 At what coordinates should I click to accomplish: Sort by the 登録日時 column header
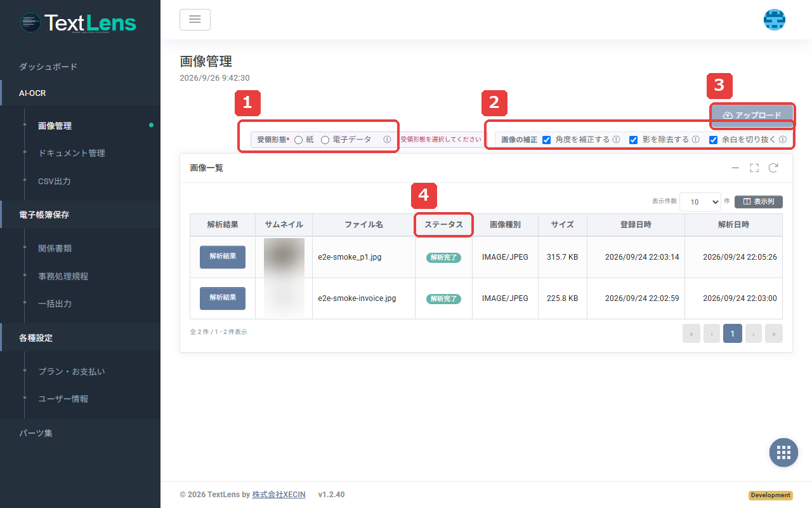(x=636, y=225)
